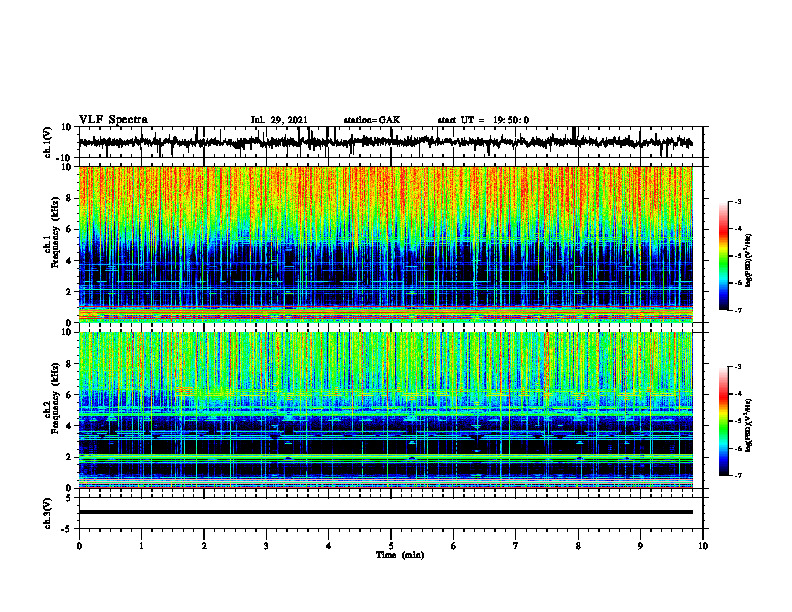Viewport: 792px width, 612px height.
Task: Click the "ch.3(V)" axis label
Action: (48, 513)
